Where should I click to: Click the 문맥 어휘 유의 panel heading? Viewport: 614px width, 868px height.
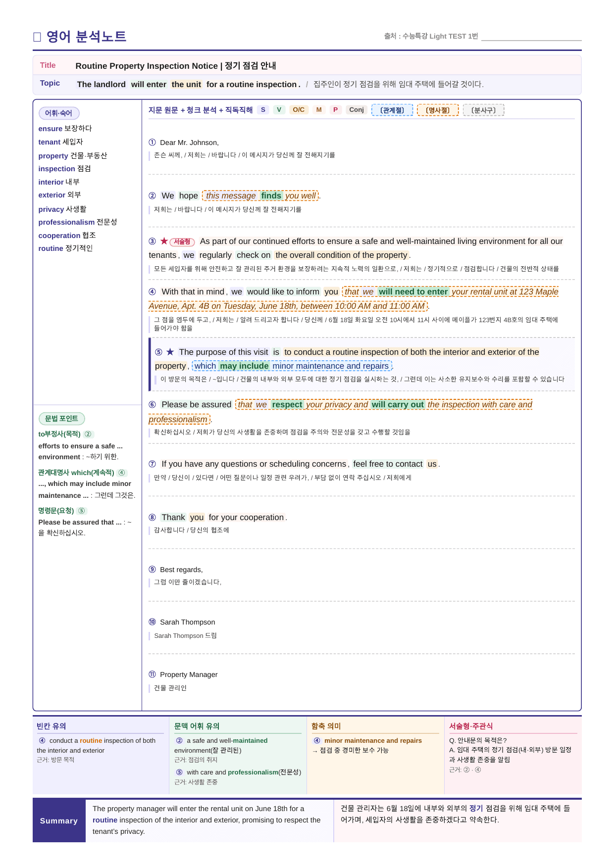tap(197, 726)
